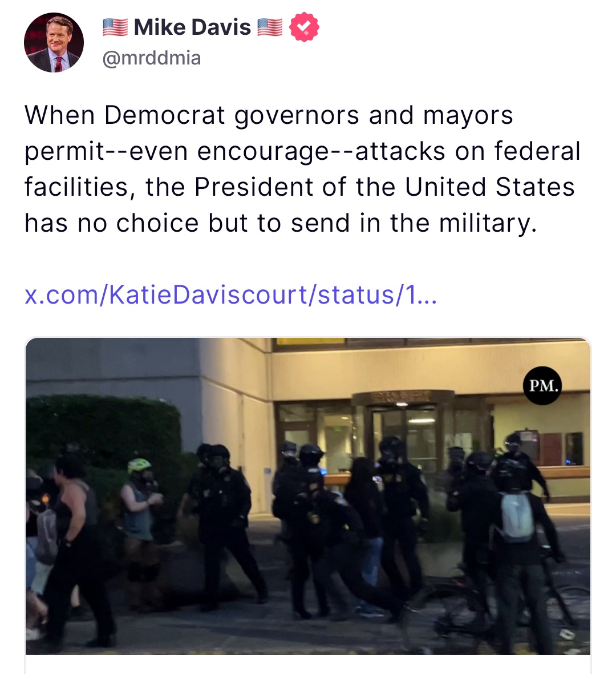Click the word "facilities" in the post
This screenshot has height=674, width=616.
tap(76, 187)
